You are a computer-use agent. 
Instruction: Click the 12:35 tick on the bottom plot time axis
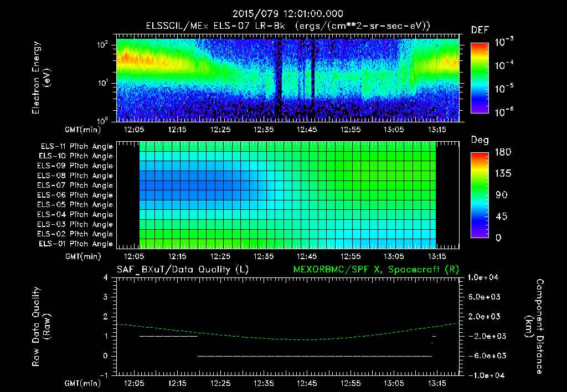[x=264, y=383]
